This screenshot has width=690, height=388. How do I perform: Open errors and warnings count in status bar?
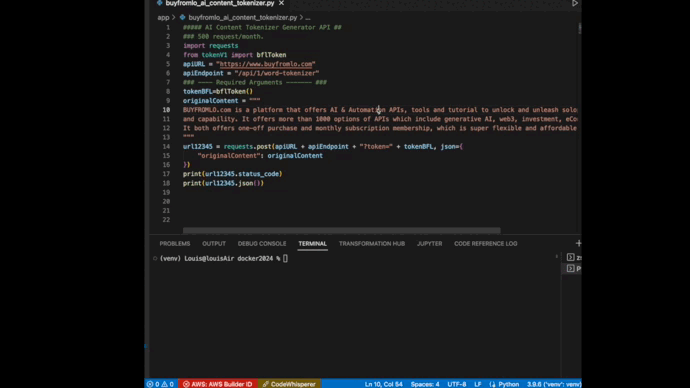[x=161, y=384]
